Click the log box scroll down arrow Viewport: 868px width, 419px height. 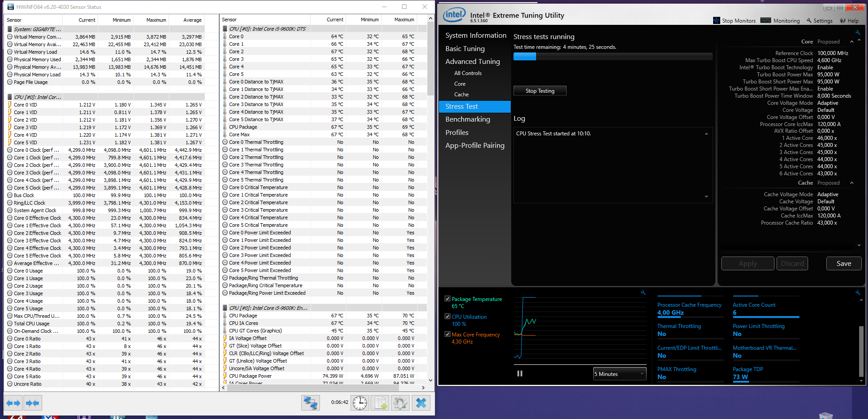[706, 197]
